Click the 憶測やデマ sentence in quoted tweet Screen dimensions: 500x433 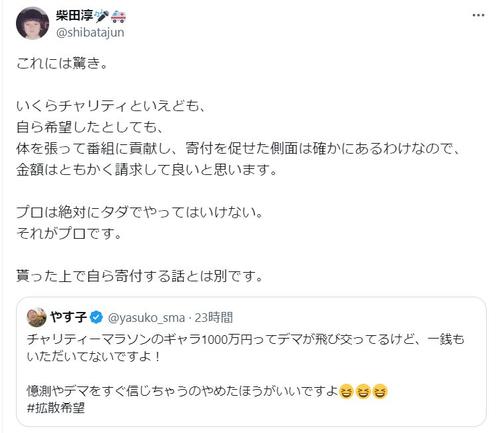pos(182,391)
